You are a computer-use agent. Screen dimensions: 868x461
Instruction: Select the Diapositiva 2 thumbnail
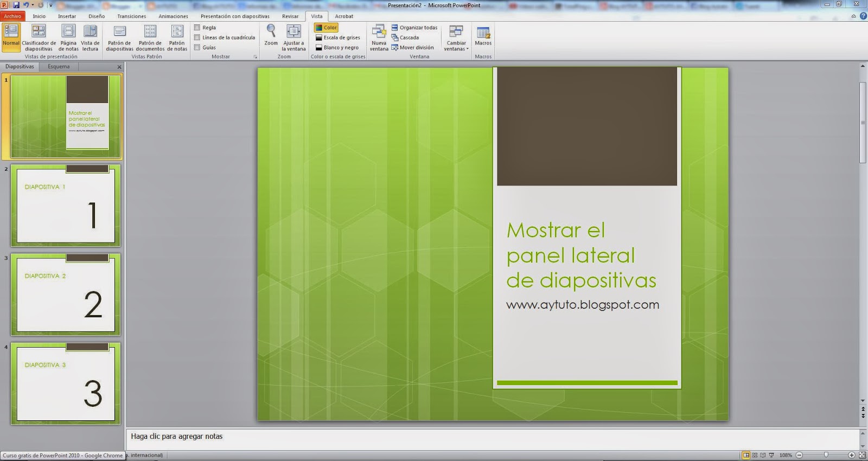click(66, 294)
